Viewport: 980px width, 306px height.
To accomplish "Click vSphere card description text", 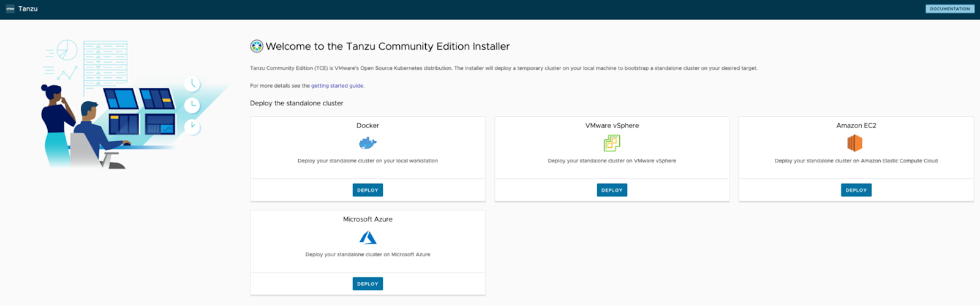I will (x=612, y=161).
